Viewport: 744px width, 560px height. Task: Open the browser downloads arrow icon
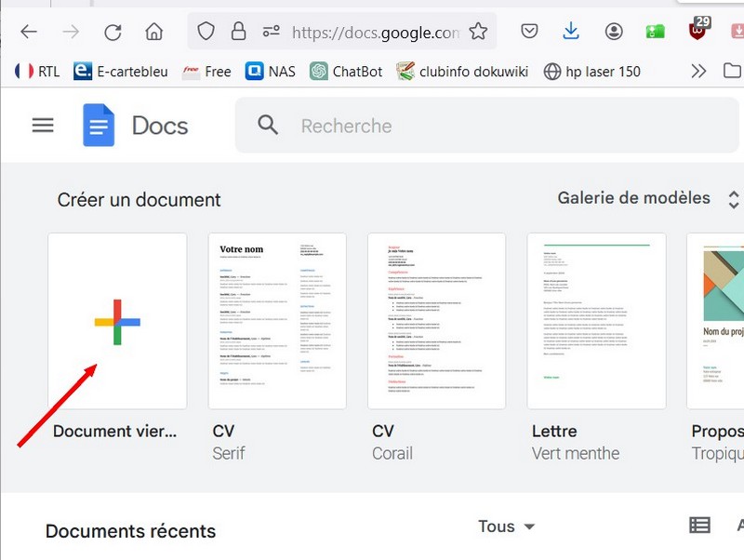(x=571, y=32)
